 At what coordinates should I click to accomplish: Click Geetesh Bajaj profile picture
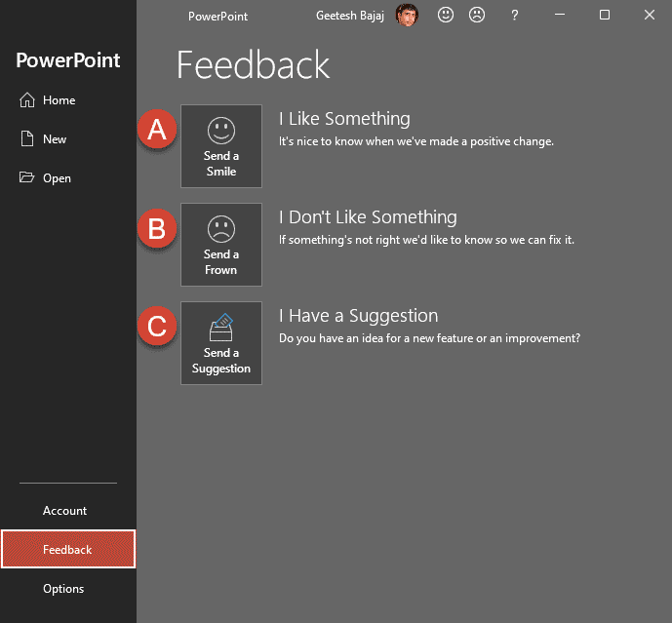tap(407, 15)
